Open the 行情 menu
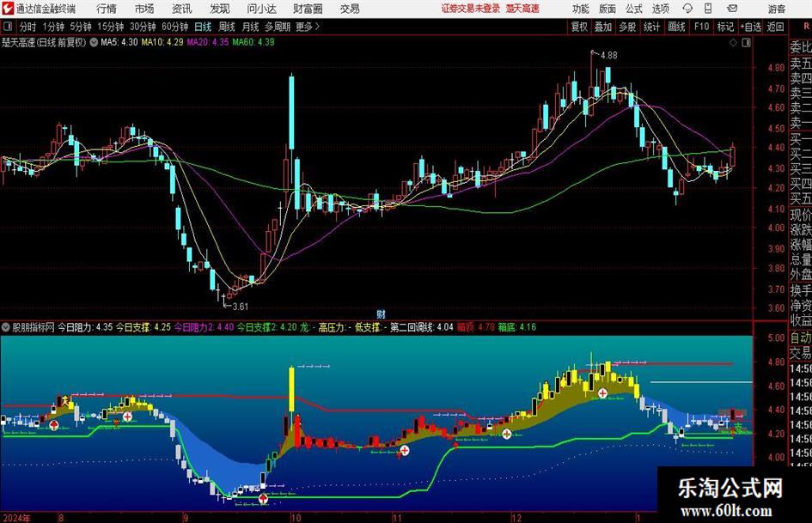Viewport: 812px width, 523px height. [107, 9]
